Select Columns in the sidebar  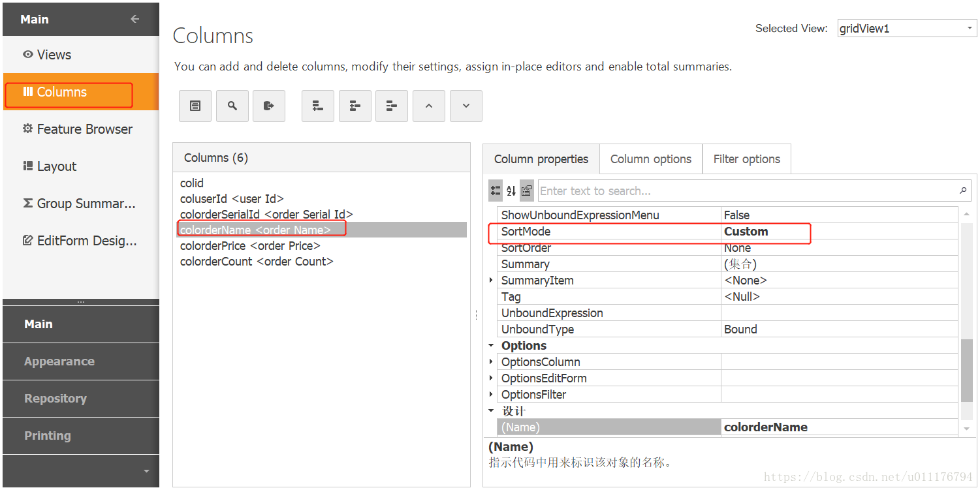tap(81, 92)
